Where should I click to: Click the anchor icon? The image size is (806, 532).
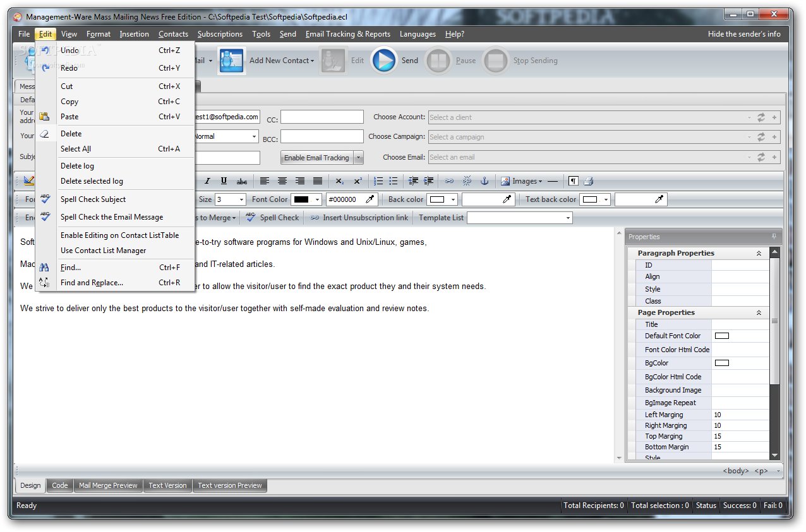tap(484, 181)
